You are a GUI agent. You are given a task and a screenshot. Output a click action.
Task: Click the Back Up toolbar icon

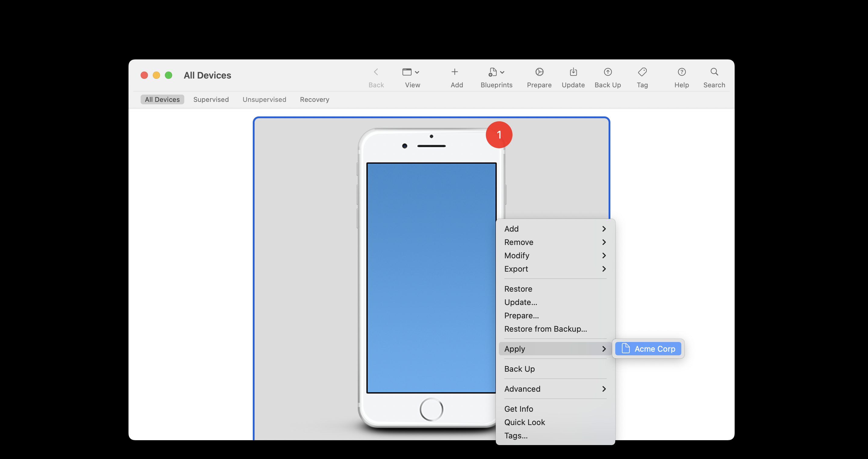608,72
